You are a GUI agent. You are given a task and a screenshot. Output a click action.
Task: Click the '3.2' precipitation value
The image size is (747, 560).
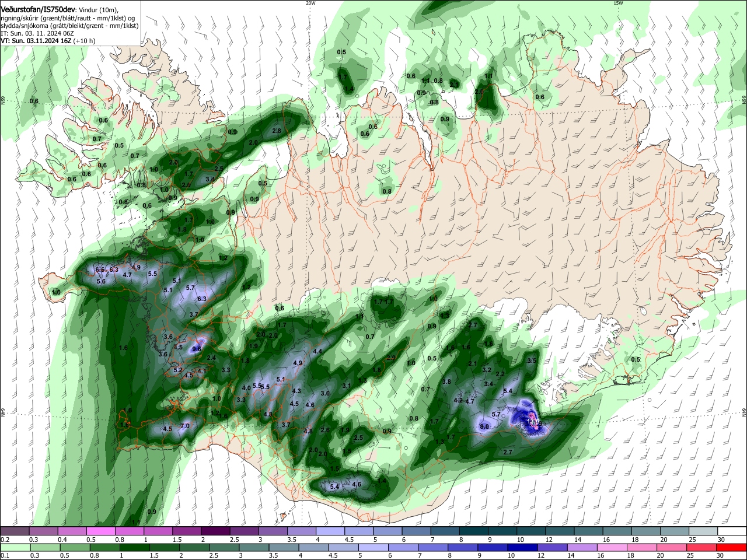coord(487,370)
